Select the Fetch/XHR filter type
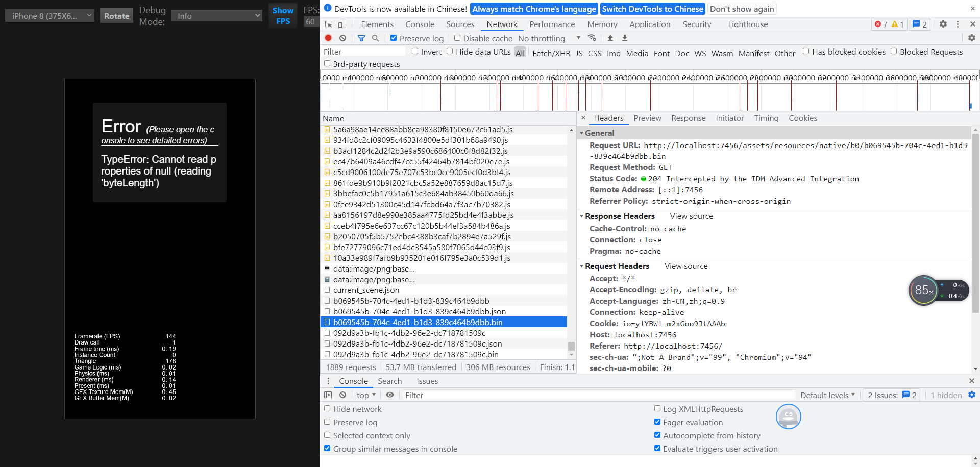 click(551, 53)
